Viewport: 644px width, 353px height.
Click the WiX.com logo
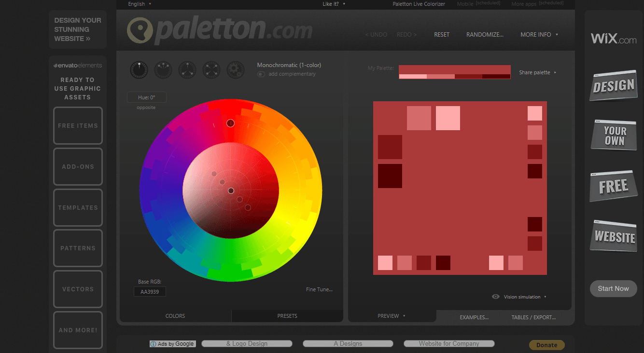pyautogui.click(x=614, y=39)
